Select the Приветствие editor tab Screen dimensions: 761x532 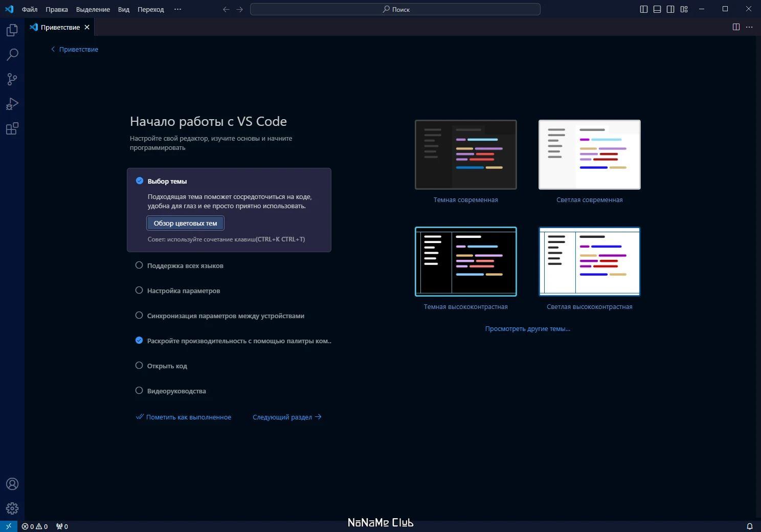pyautogui.click(x=59, y=27)
